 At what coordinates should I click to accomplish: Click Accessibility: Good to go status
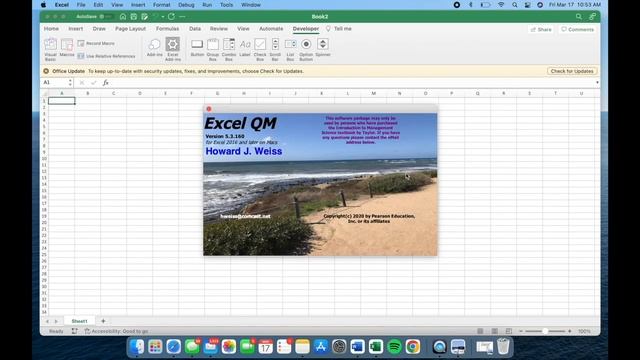click(x=116, y=331)
